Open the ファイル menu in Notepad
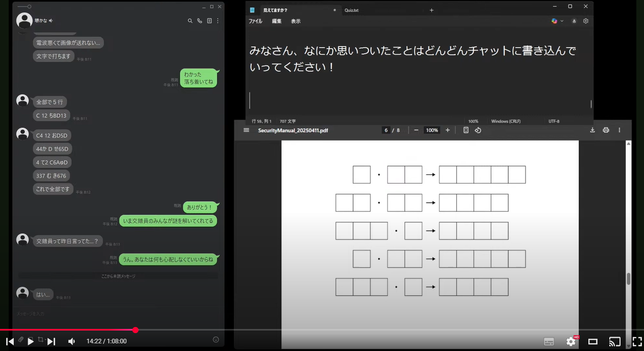This screenshot has width=644, height=351. pyautogui.click(x=255, y=21)
